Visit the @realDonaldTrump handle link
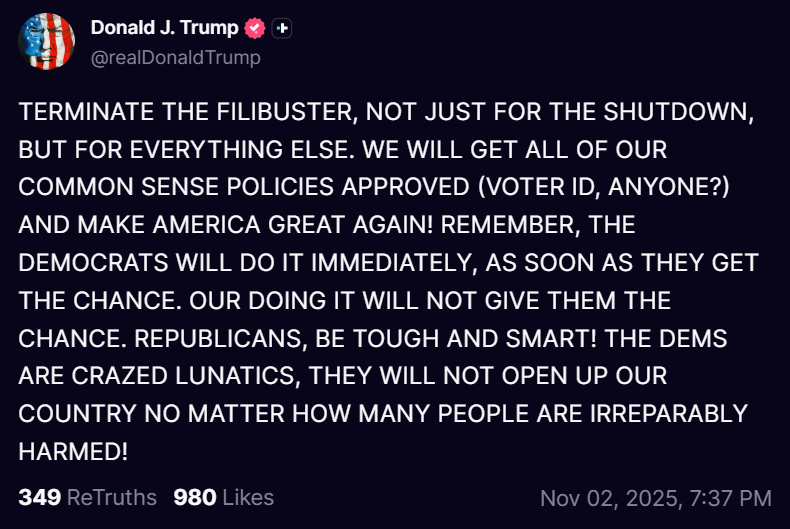This screenshot has width=790, height=529. 175,58
